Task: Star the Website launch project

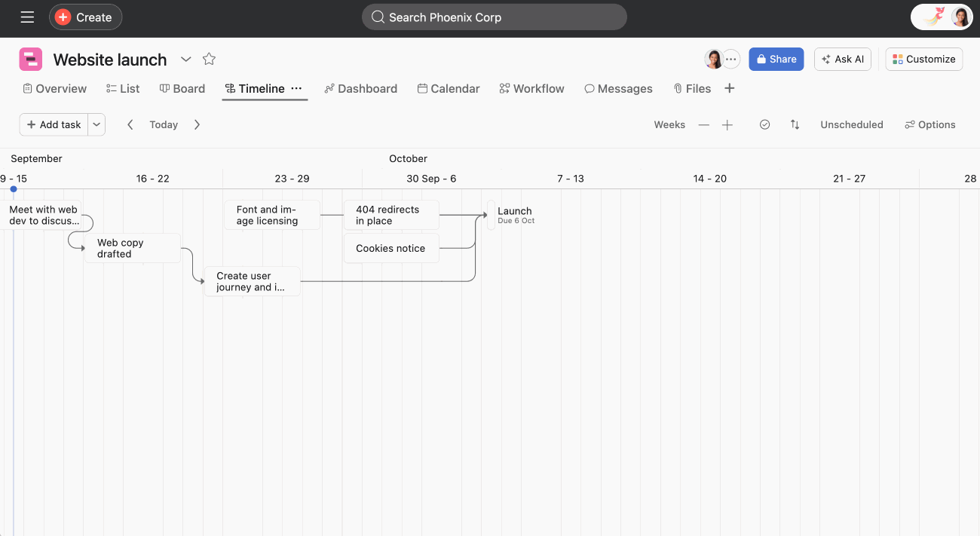Action: click(209, 59)
